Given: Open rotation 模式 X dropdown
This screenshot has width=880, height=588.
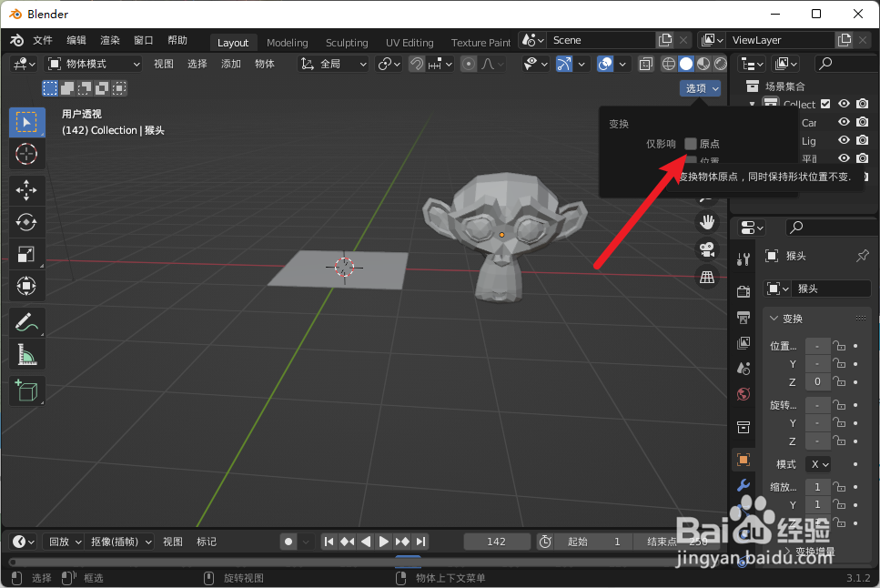Looking at the screenshot, I should (818, 464).
